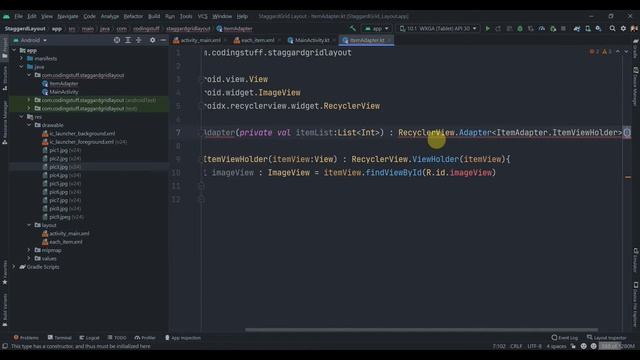Open the Build menu
Image resolution: width=640 pixels, height=360 pixels.
click(x=154, y=16)
